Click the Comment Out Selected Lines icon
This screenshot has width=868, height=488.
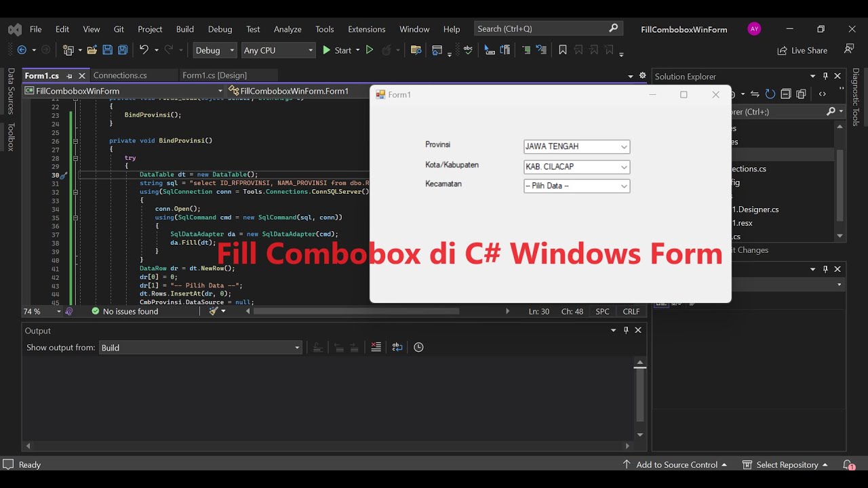coord(526,50)
